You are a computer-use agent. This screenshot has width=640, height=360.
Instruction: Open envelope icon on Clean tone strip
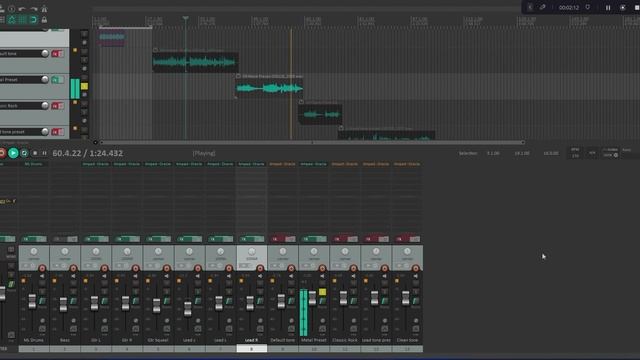[416, 329]
